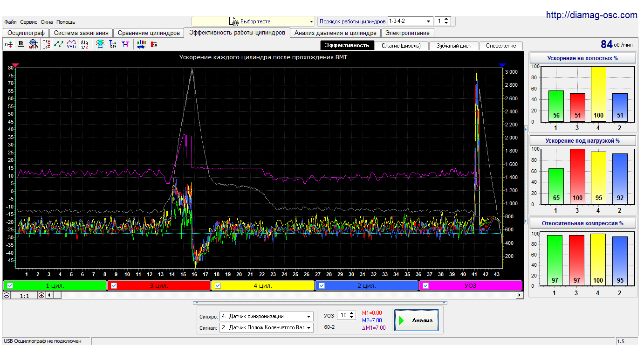
Task: Click the 84 об./мин. RPM readout
Action: click(617, 44)
